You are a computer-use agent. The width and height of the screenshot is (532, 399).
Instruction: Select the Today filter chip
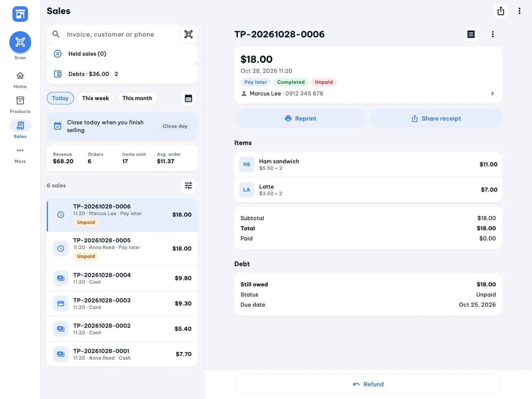(60, 98)
